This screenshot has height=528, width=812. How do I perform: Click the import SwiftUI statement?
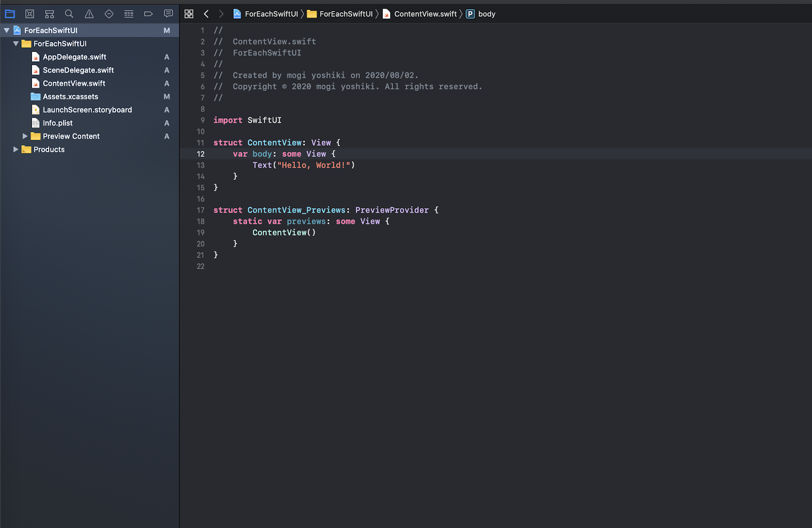point(247,120)
